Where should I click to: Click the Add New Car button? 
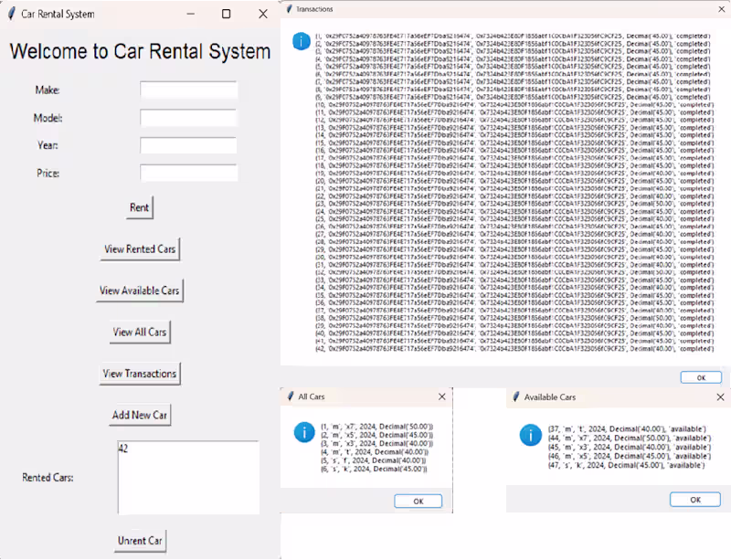point(139,415)
